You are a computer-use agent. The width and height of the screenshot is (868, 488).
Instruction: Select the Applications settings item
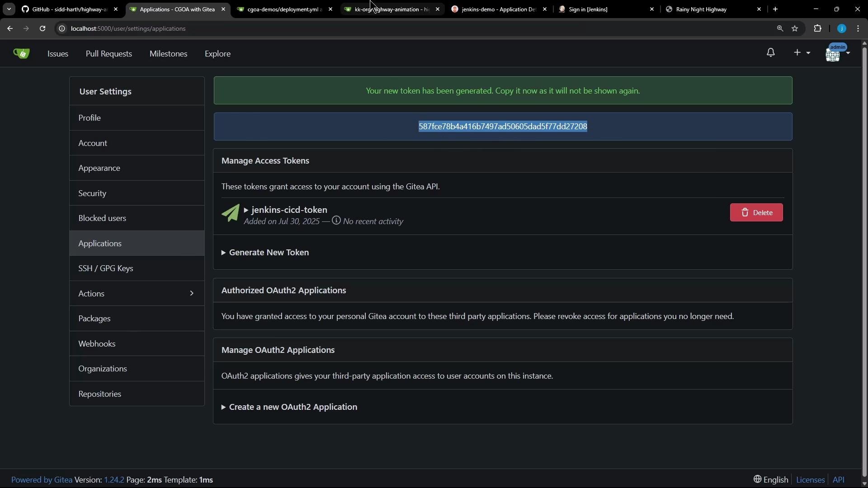tap(137, 243)
